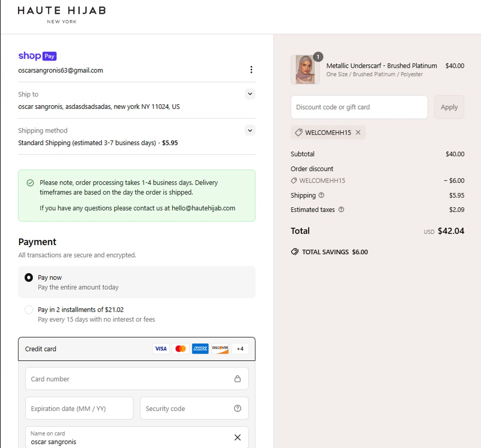Click the Haute Hijab New York logo
This screenshot has height=448, width=481.
[x=62, y=15]
